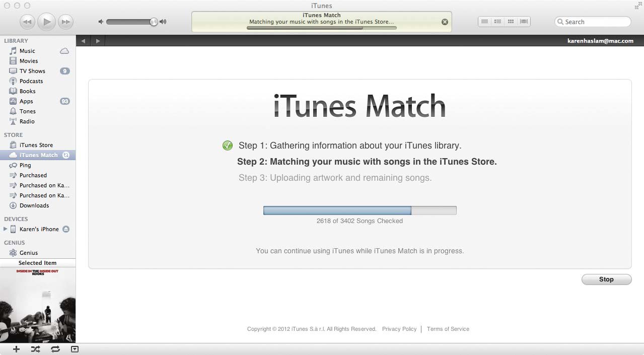Click the Songs Checked progress bar

pyautogui.click(x=360, y=210)
